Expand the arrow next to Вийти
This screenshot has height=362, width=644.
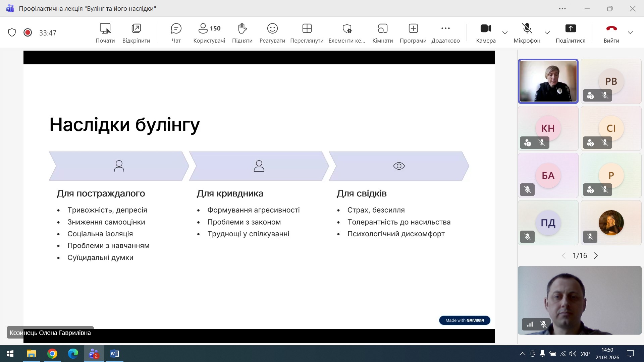click(630, 33)
